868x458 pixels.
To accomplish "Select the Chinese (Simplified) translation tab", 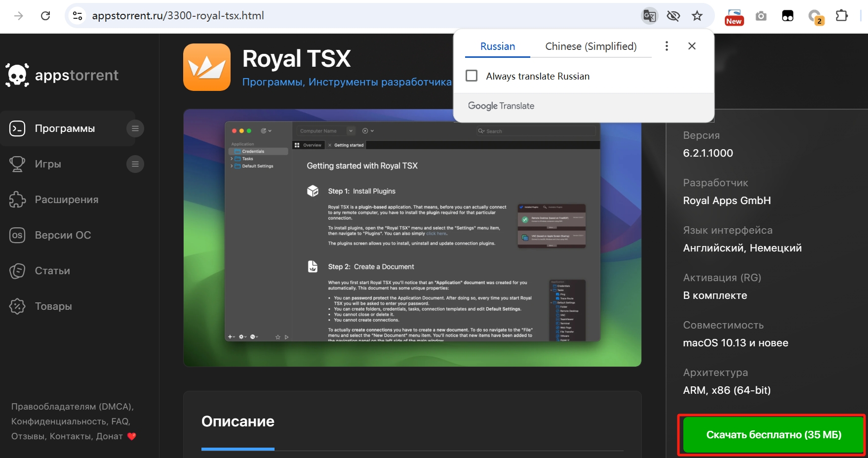I will point(591,46).
